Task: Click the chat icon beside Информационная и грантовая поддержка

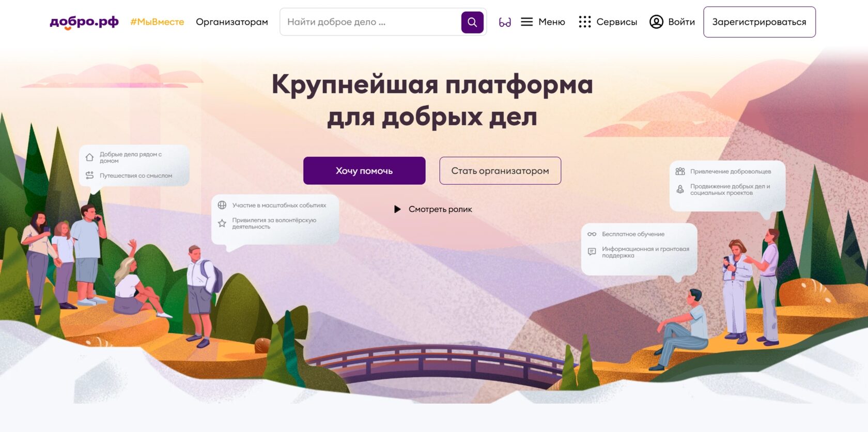Action: [x=592, y=252]
